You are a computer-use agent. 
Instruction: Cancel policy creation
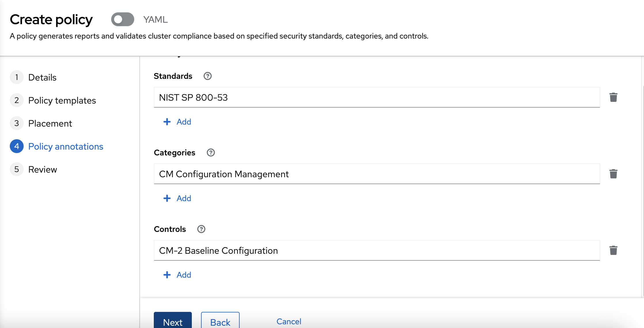click(289, 321)
